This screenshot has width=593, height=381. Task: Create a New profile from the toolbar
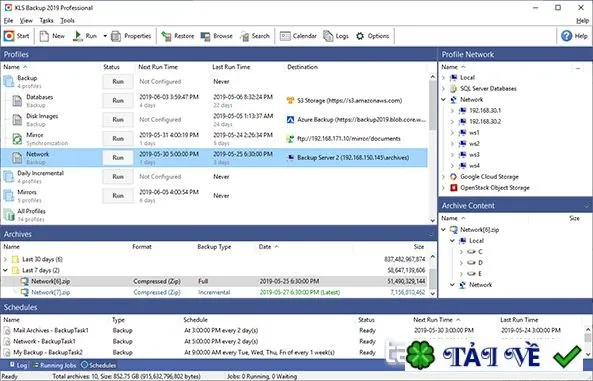(x=53, y=36)
